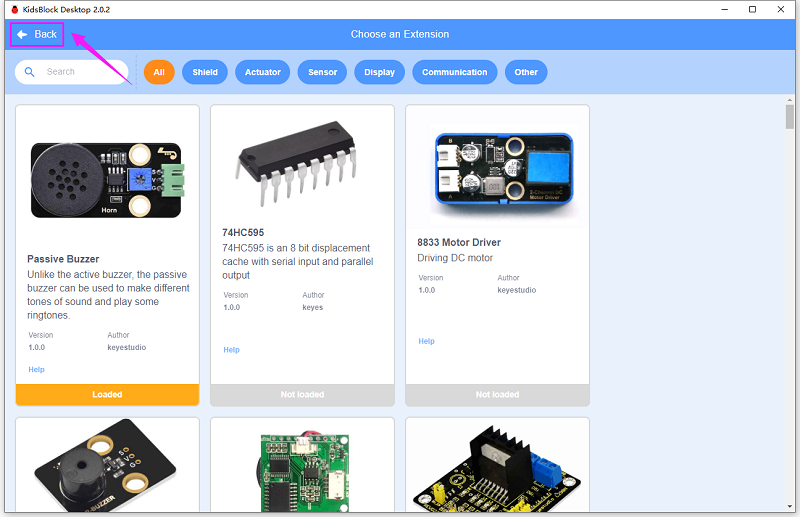
Task: Focus the Search extensions field
Action: pos(71,72)
